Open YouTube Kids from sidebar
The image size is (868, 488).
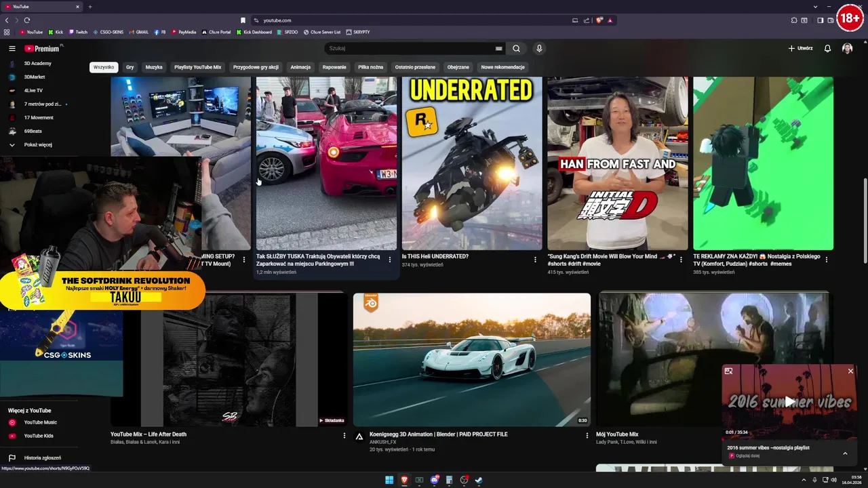39,436
